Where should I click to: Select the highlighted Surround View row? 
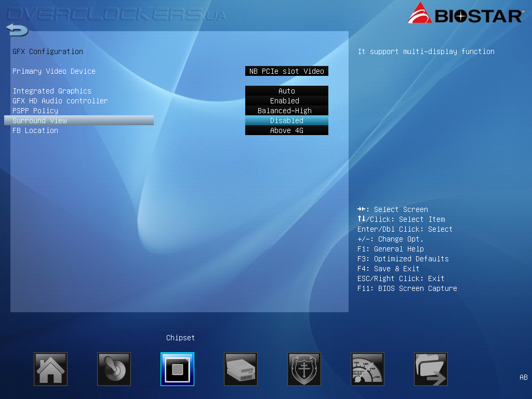(79, 121)
